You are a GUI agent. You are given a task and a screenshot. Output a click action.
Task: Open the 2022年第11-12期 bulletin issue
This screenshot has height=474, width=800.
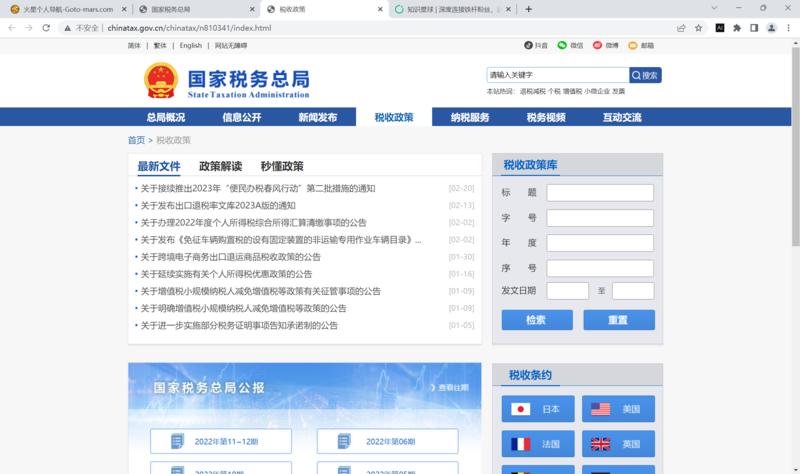tap(221, 441)
